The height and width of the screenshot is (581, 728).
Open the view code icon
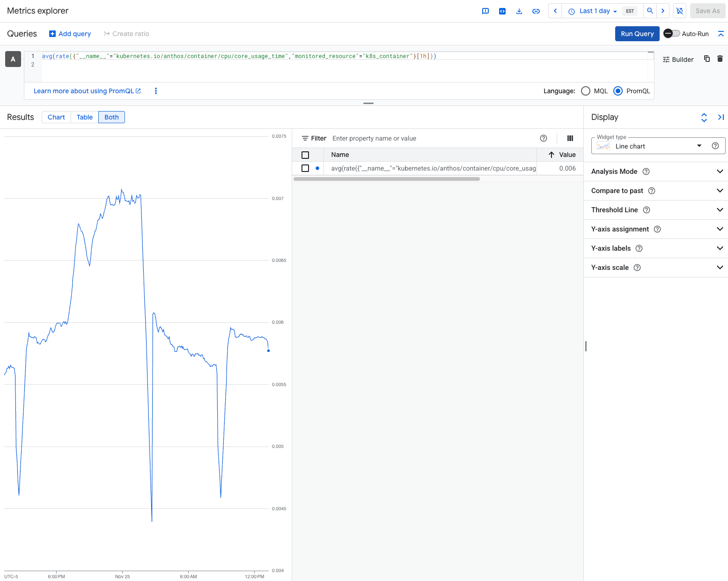click(502, 11)
